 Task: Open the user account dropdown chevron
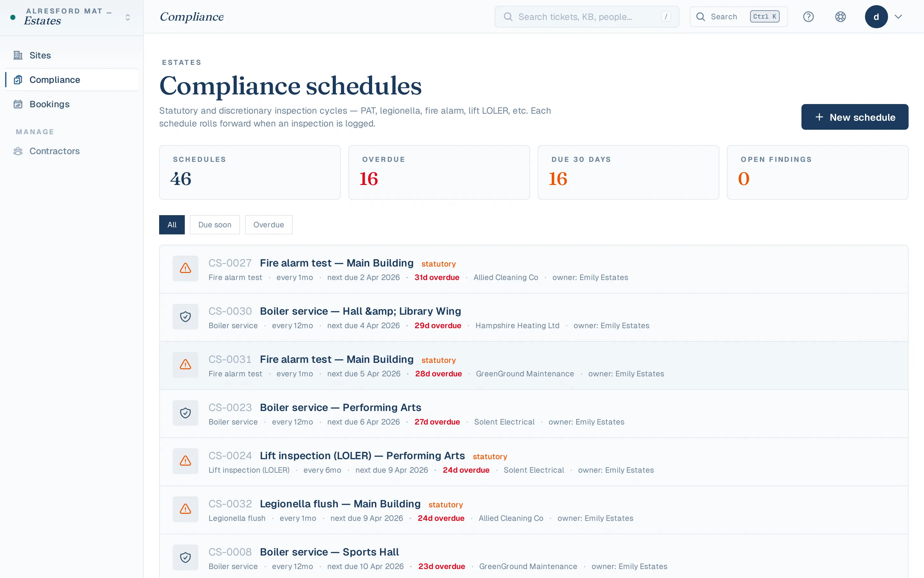(898, 17)
